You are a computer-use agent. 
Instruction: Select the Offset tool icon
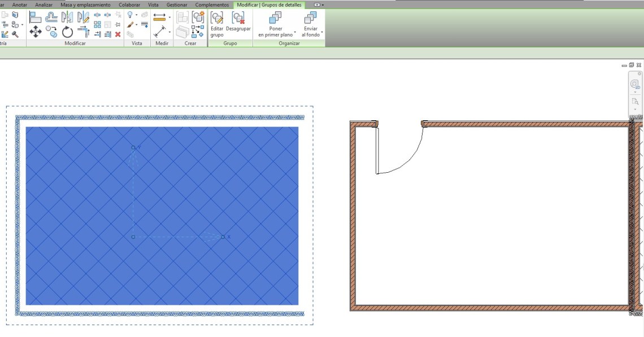click(x=51, y=17)
